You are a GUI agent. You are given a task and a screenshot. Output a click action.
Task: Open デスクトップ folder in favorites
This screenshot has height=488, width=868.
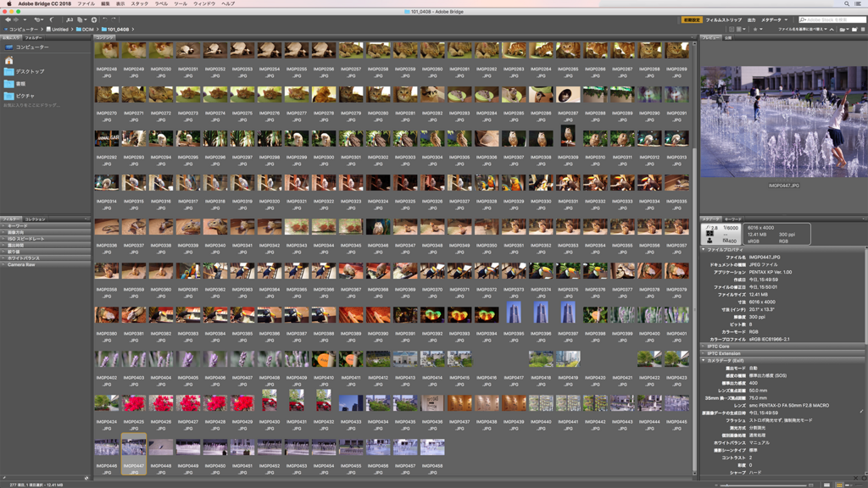coord(30,71)
